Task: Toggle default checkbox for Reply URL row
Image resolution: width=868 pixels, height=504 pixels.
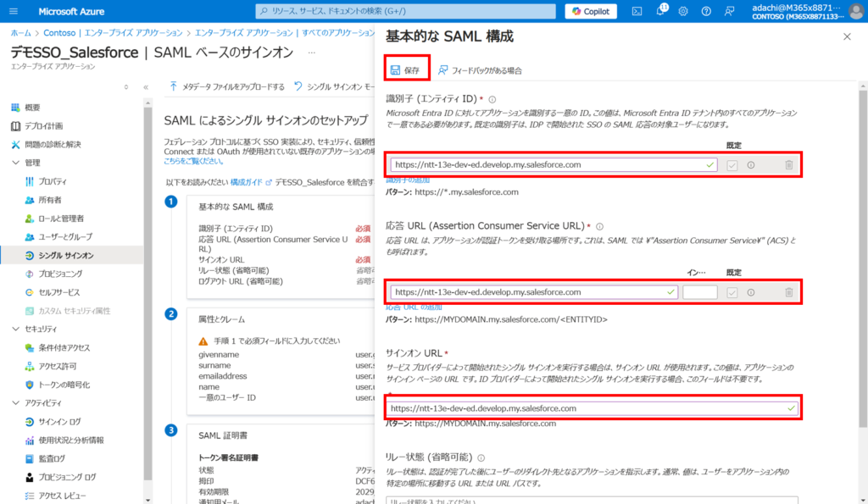Action: [x=732, y=292]
